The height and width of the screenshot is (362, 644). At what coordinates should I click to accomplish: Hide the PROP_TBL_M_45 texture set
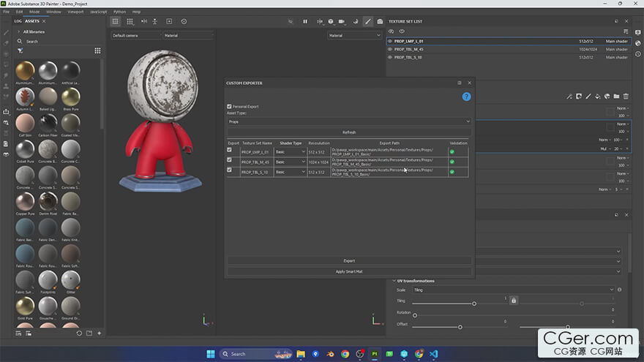(x=391, y=49)
